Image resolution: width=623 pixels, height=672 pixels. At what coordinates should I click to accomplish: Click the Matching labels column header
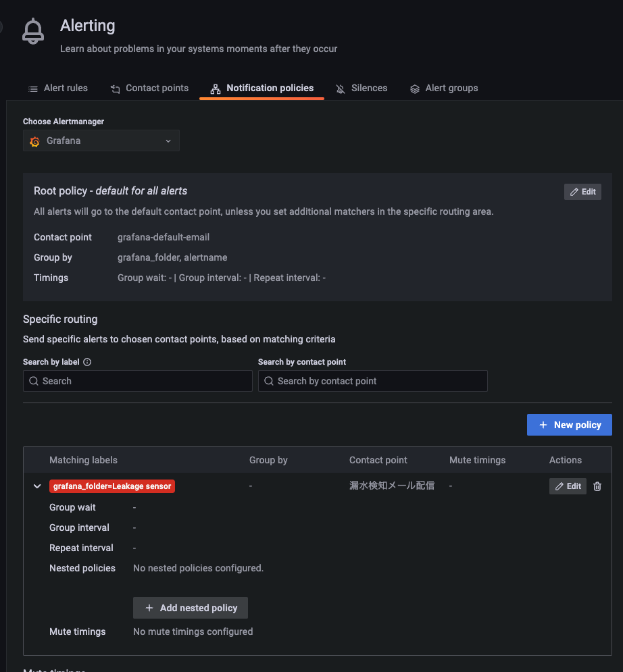pos(83,460)
